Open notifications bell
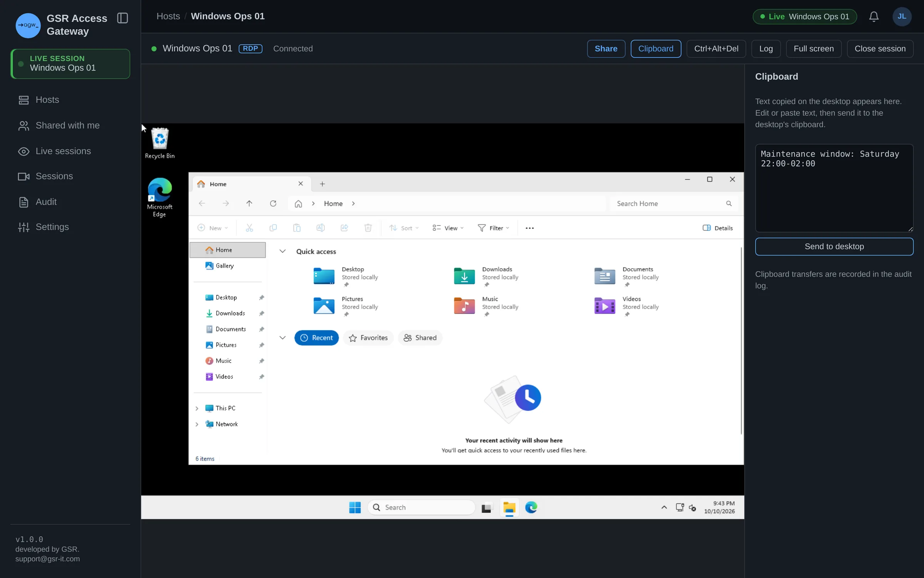This screenshot has width=924, height=578. [874, 17]
